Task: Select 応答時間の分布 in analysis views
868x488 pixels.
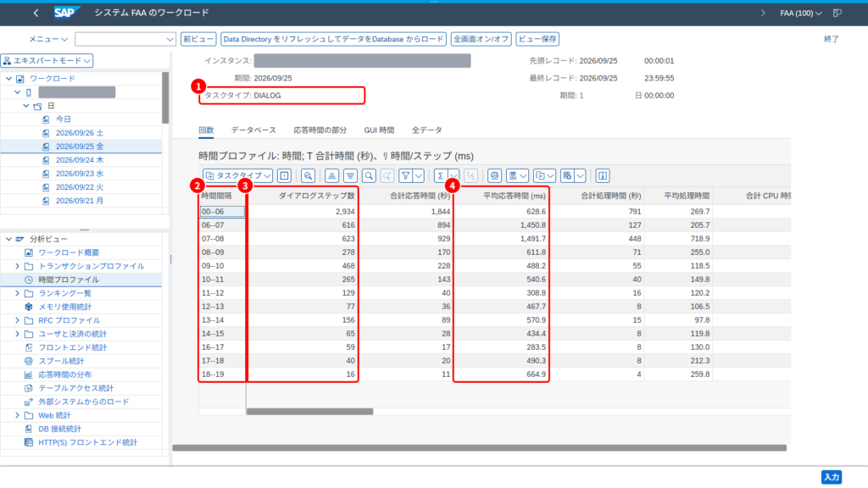Action: (64, 374)
